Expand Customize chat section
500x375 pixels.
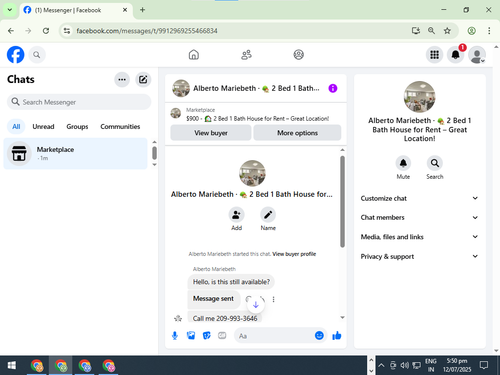[x=419, y=198]
